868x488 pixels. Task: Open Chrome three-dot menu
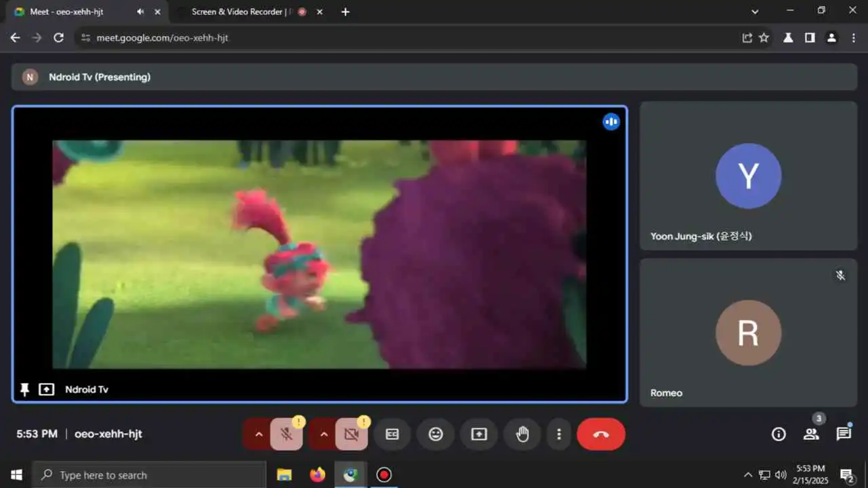[x=854, y=38]
